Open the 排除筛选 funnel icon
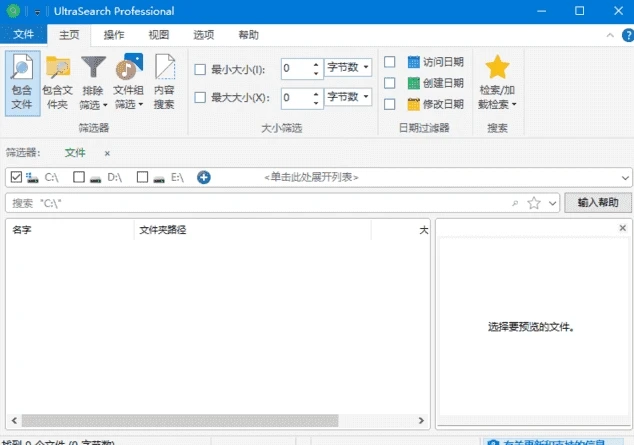 coord(93,67)
